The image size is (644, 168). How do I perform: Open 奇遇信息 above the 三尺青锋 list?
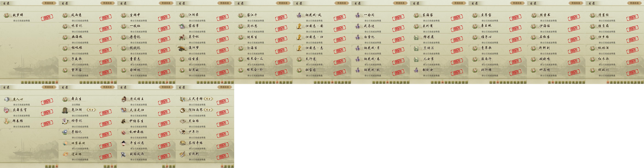(224, 87)
